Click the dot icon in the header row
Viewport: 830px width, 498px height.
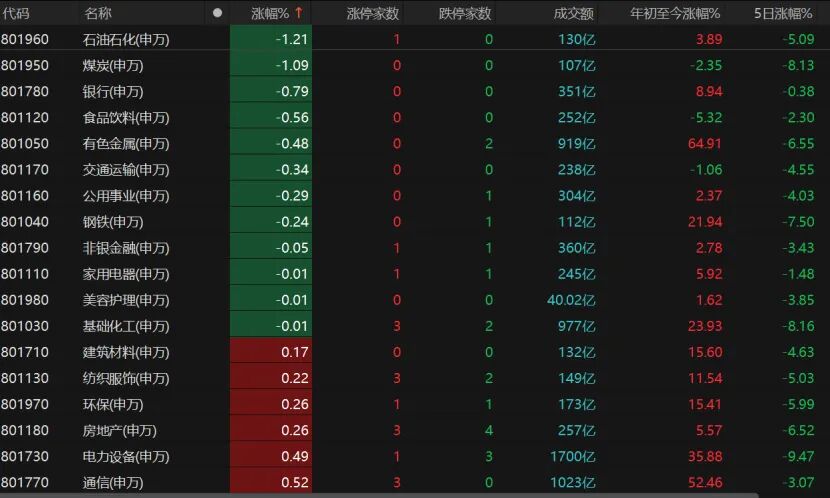[x=218, y=13]
